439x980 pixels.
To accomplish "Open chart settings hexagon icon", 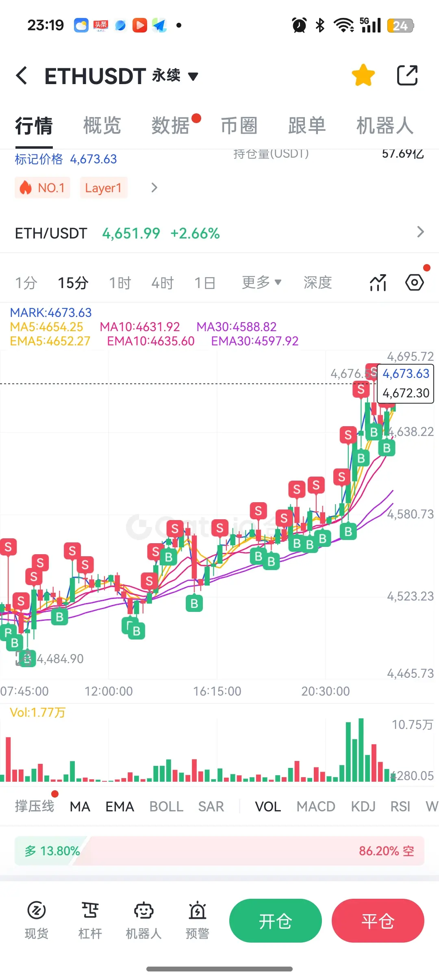I will point(415,282).
